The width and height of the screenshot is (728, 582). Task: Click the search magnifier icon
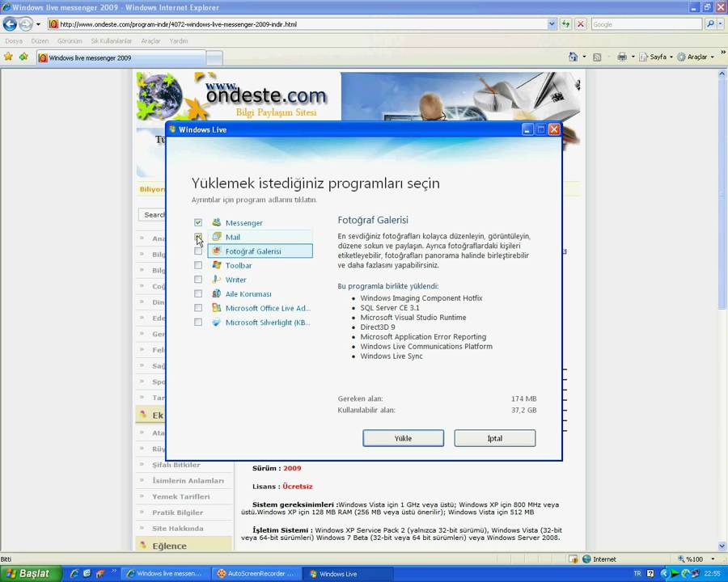(710, 24)
